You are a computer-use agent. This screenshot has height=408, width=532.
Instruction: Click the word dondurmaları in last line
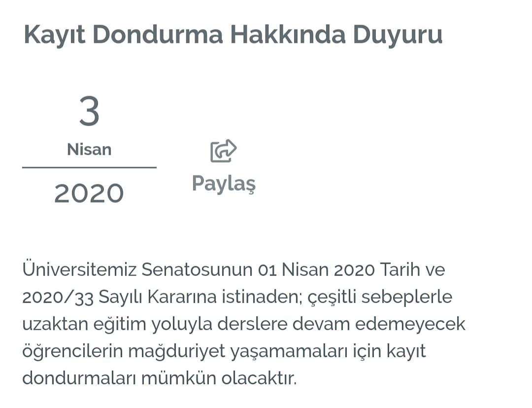point(79,378)
